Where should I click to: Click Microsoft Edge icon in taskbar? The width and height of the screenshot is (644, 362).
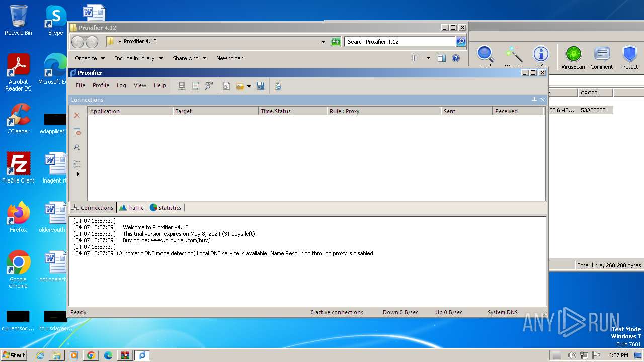(x=108, y=355)
